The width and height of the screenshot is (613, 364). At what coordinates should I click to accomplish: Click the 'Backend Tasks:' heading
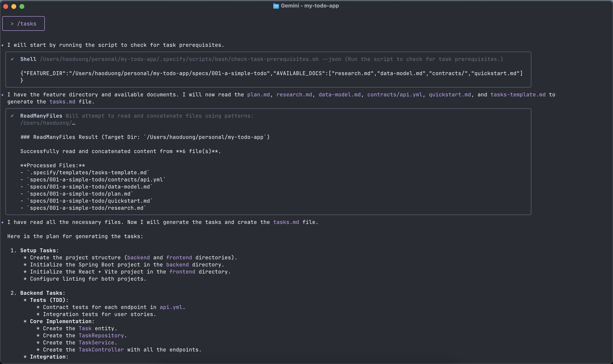pyautogui.click(x=43, y=293)
